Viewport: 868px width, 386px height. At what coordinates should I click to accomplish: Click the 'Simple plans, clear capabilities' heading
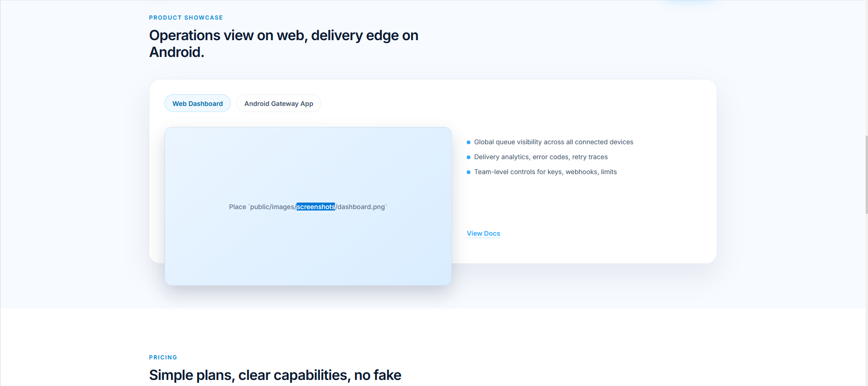point(275,375)
